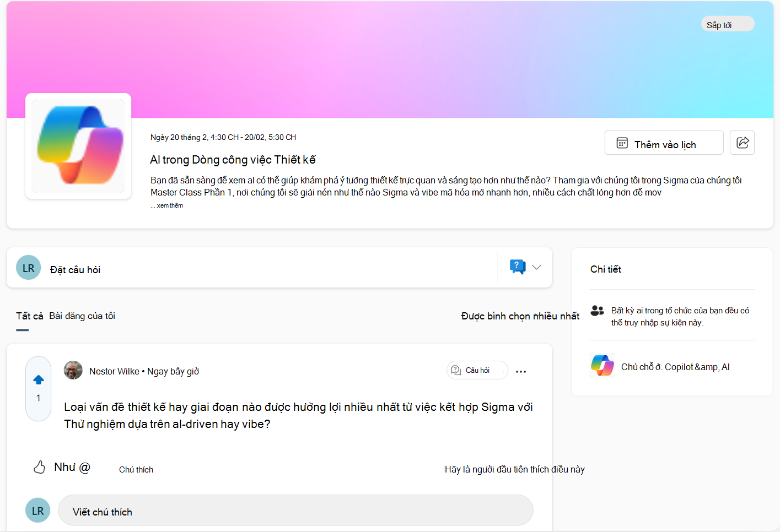Screen dimensions: 780x532
Task: Click the Copilot & AI community icon
Action: 603,365
